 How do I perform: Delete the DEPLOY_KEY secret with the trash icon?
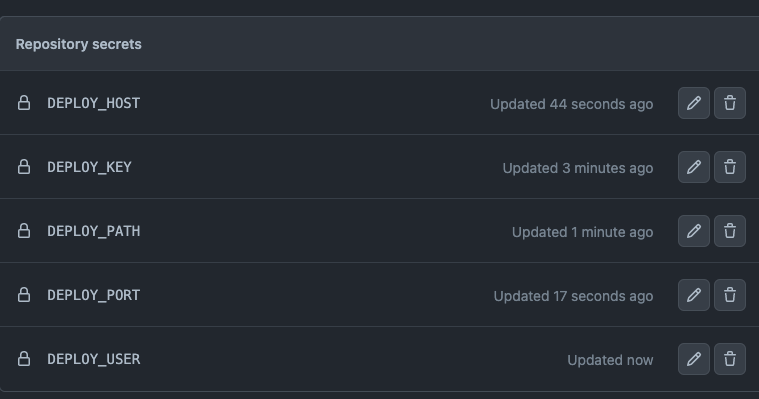click(730, 167)
